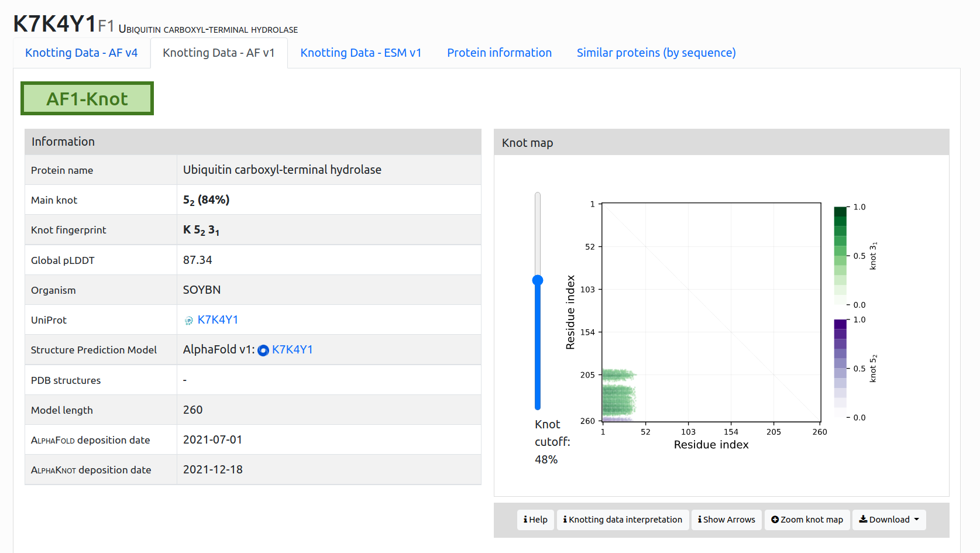Click the info icon before Show Arrows
This screenshot has height=553, width=980.
700,520
